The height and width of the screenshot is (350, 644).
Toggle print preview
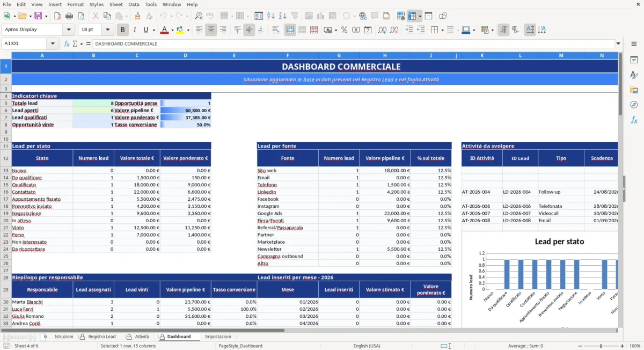click(81, 16)
